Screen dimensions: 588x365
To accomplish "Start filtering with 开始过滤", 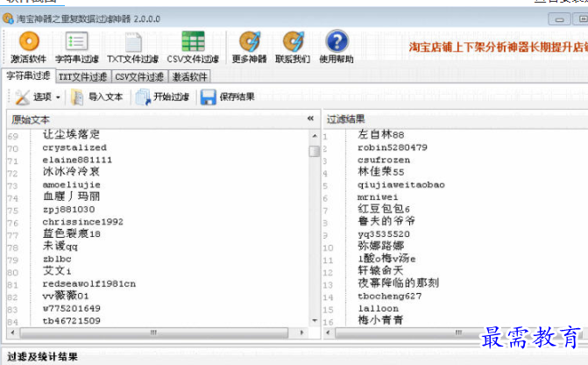I will (162, 97).
